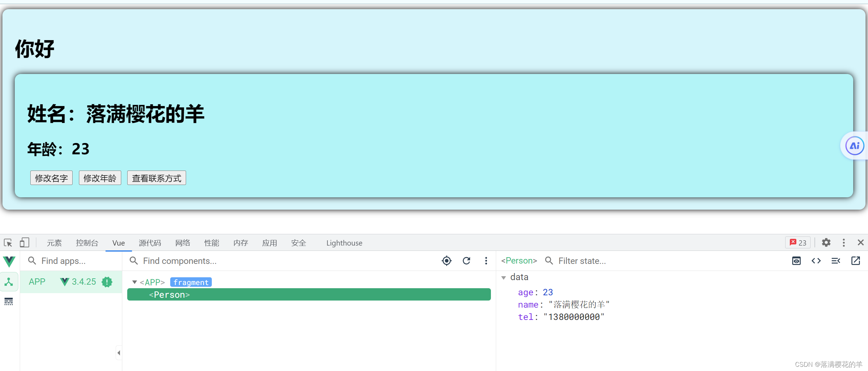The height and width of the screenshot is (371, 868).
Task: Click the fragment tag badge
Action: [191, 282]
